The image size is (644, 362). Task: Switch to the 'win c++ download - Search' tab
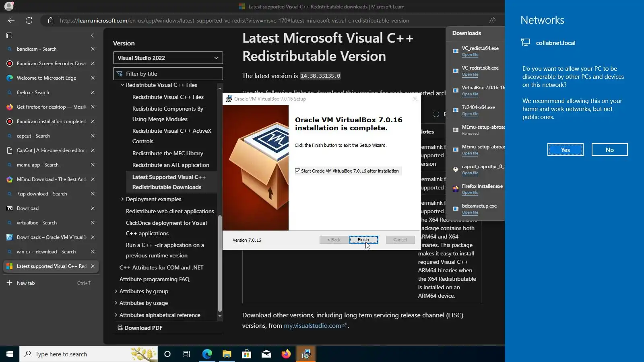(51, 252)
